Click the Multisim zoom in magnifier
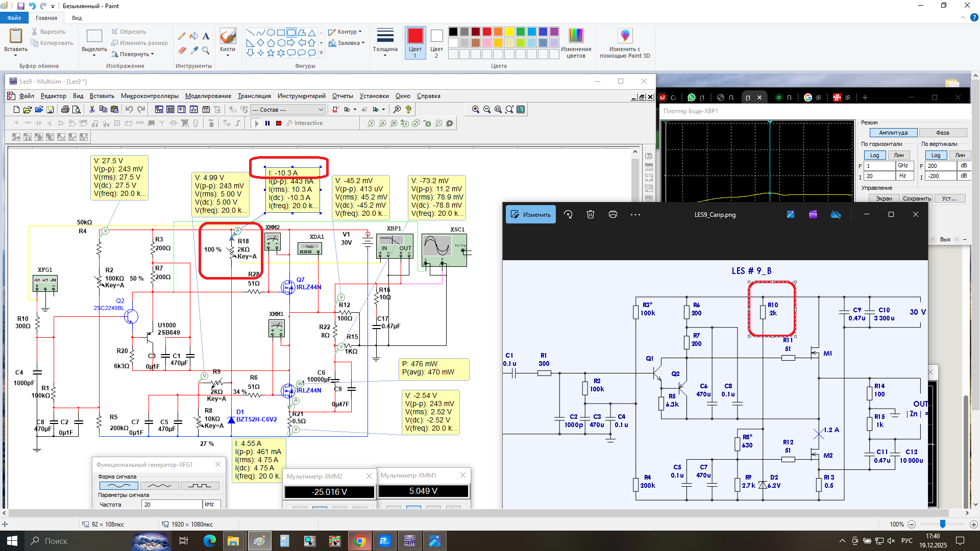 click(476, 109)
